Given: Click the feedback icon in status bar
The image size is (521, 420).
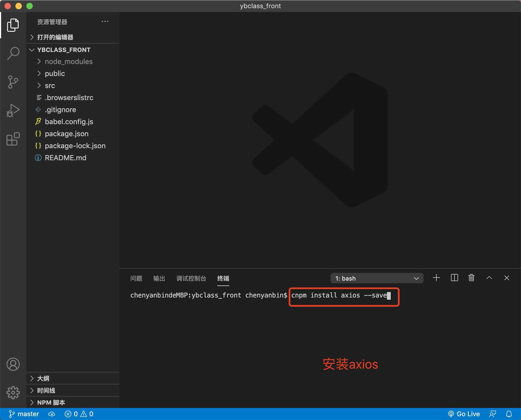Looking at the screenshot, I should pyautogui.click(x=493, y=414).
